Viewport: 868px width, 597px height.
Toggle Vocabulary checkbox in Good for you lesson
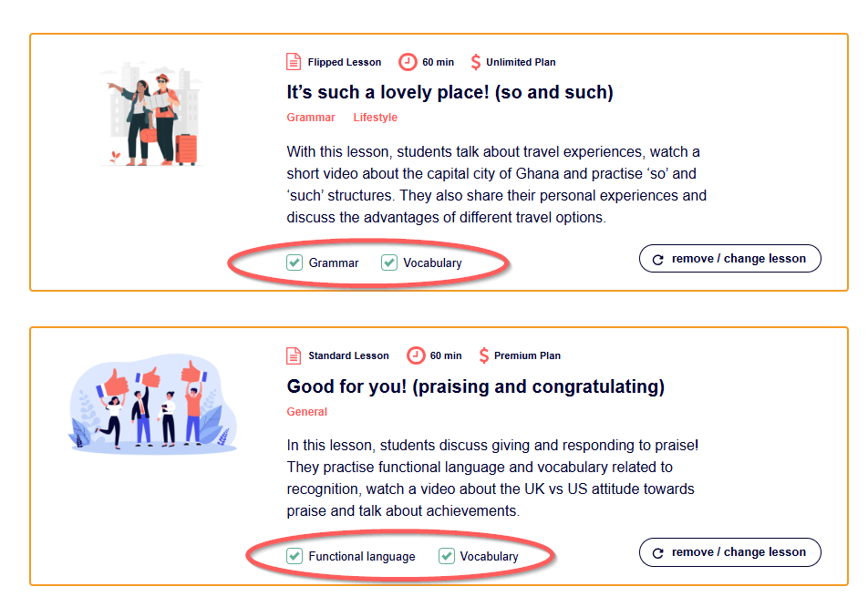pos(447,556)
